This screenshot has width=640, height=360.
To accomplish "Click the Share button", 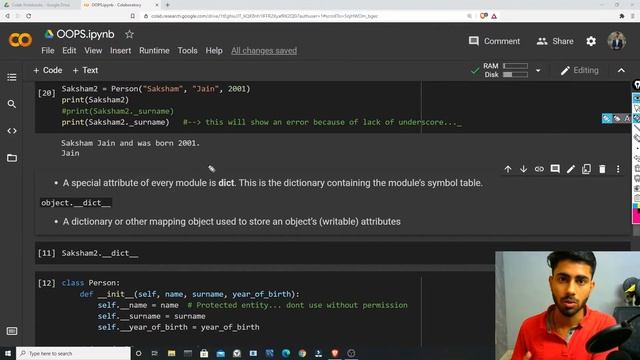I will click(555, 41).
